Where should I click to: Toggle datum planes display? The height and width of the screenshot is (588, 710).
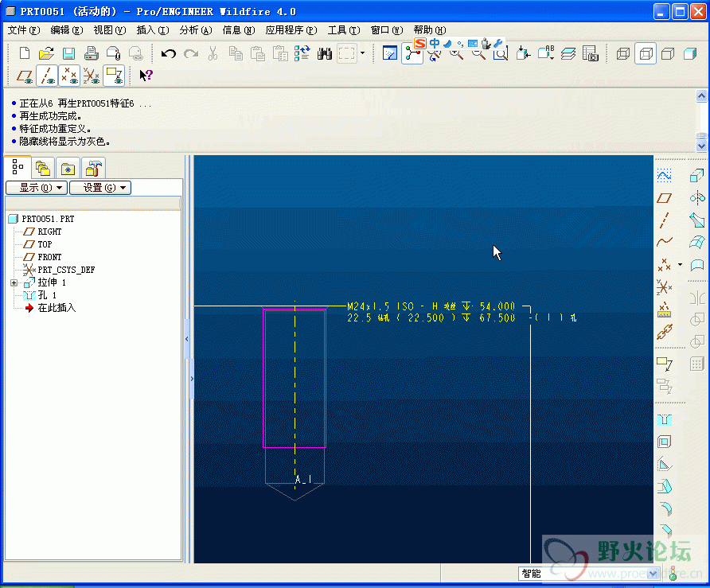pyautogui.click(x=25, y=76)
